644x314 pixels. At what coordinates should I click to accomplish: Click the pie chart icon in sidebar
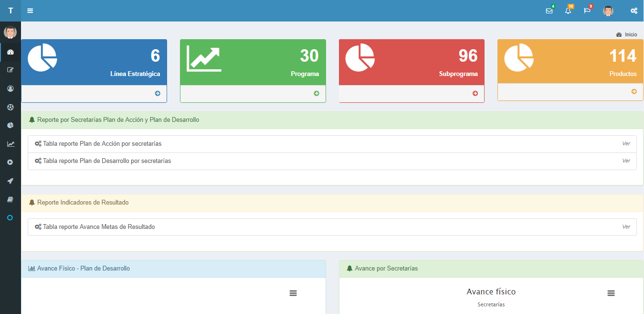(x=10, y=125)
